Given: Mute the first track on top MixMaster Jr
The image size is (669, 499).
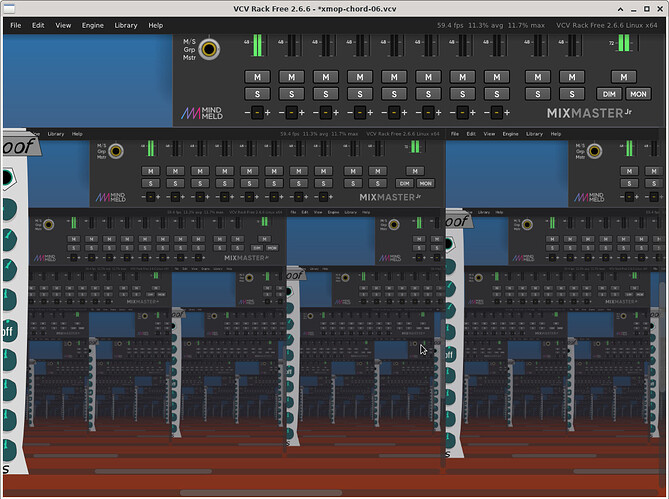Looking at the screenshot, I should coord(257,77).
